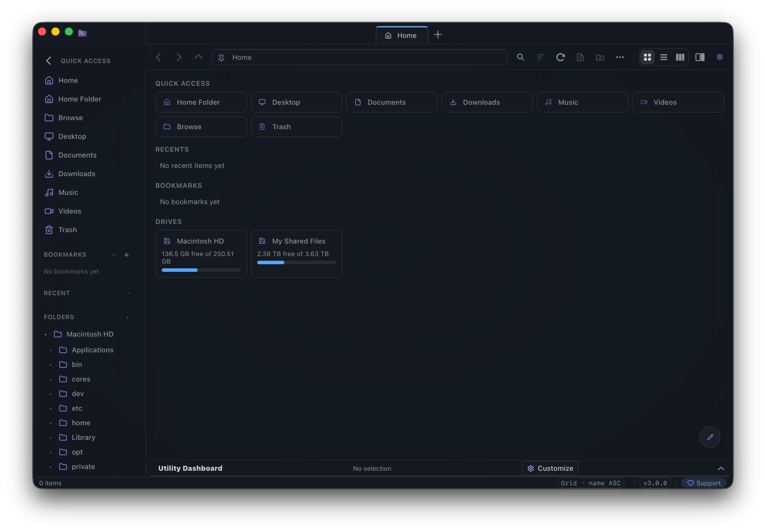Switch to grid view
Screen dimensions: 766x532
coord(647,57)
